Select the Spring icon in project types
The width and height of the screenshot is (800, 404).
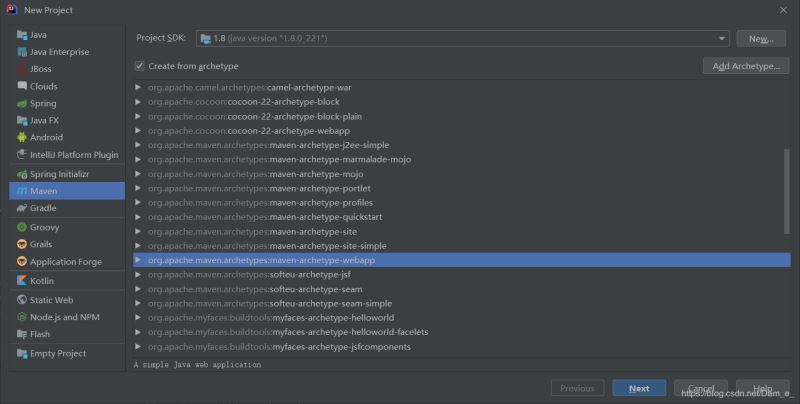(21, 103)
